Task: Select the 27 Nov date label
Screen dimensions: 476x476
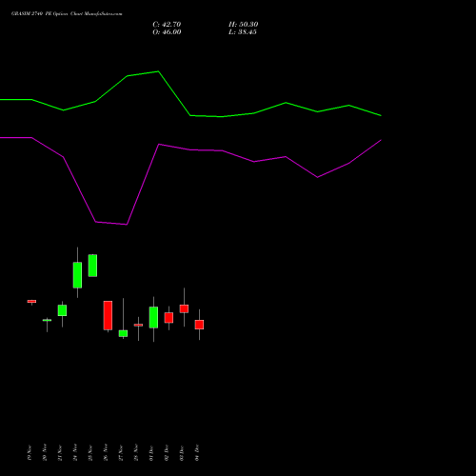Action: point(121,452)
